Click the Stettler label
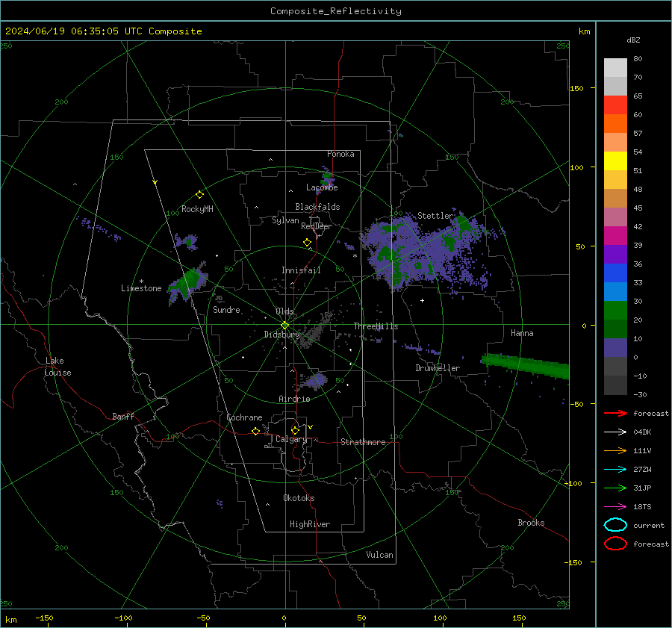The width and height of the screenshot is (672, 628). 435,216
